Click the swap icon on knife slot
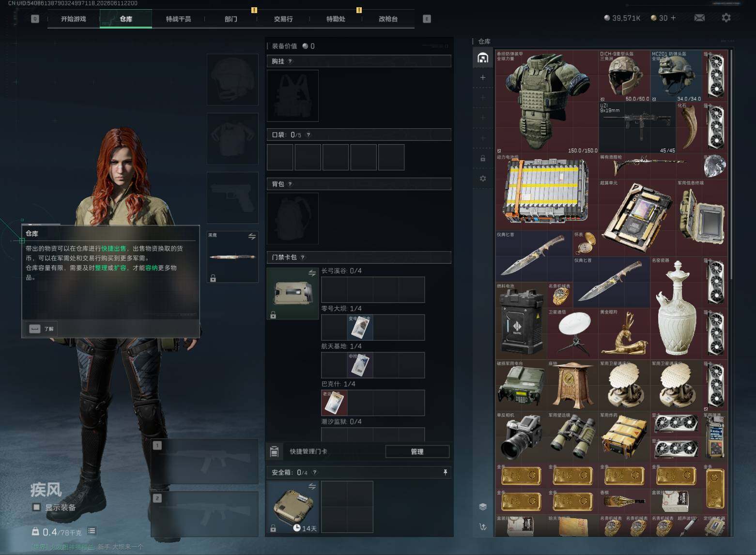Viewport: 756px width, 555px height. pyautogui.click(x=252, y=236)
